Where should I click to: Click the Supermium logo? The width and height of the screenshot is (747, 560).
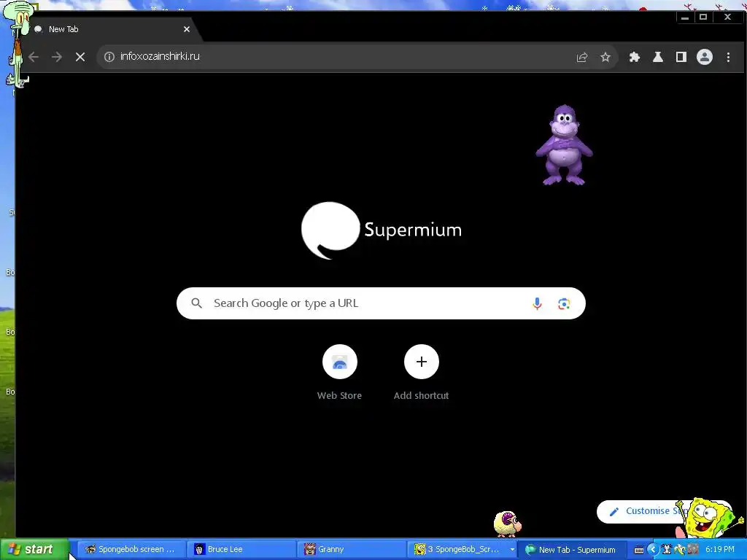click(381, 230)
